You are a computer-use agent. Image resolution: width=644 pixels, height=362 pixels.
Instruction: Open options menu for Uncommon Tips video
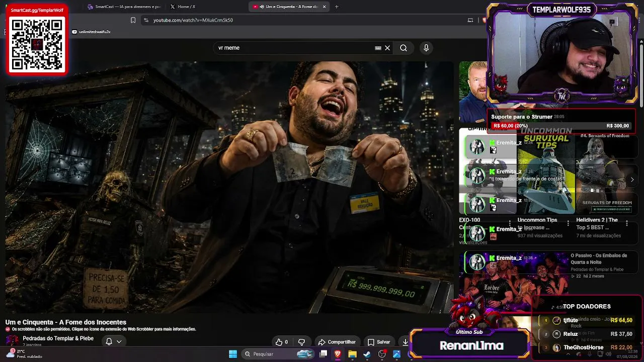coord(568,223)
